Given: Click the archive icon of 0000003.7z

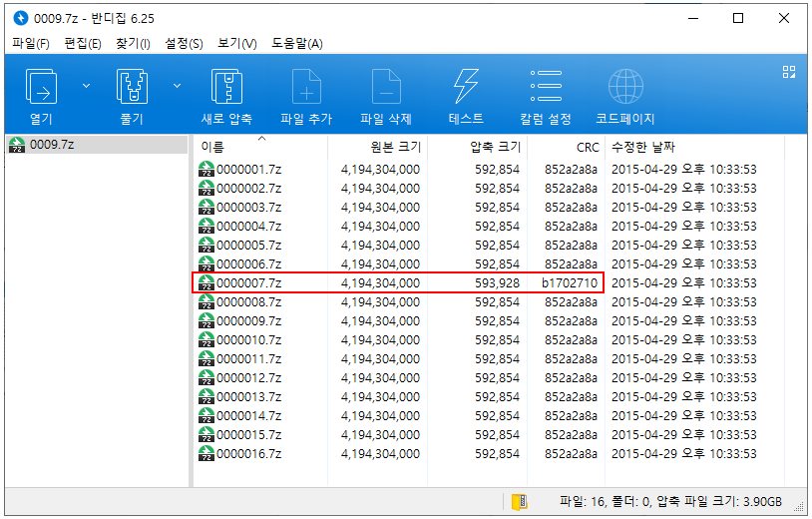Looking at the screenshot, I should tap(206, 208).
